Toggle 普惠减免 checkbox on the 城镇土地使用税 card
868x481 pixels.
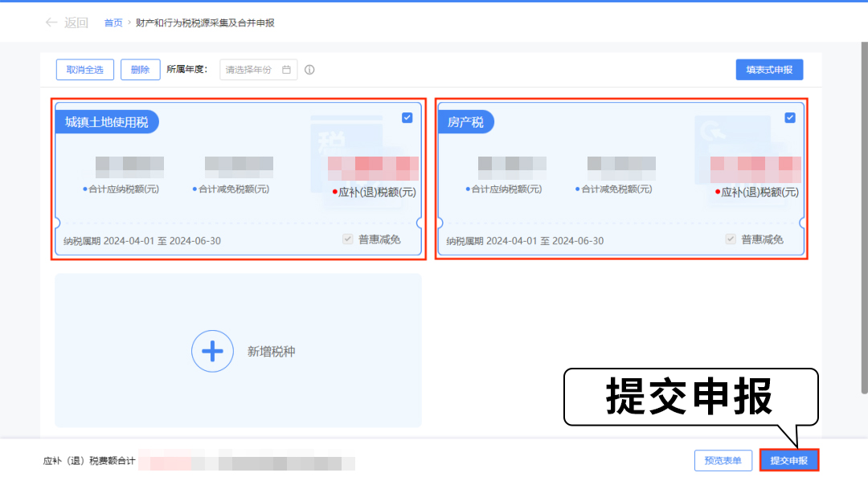(347, 239)
